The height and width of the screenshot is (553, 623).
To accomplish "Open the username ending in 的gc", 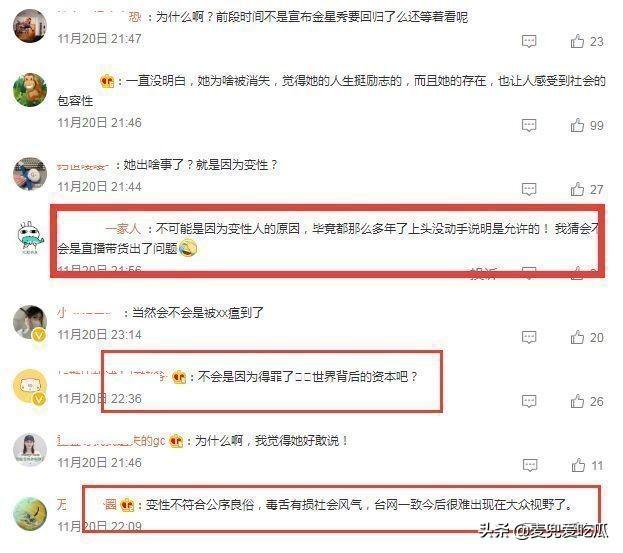I will 111,441.
